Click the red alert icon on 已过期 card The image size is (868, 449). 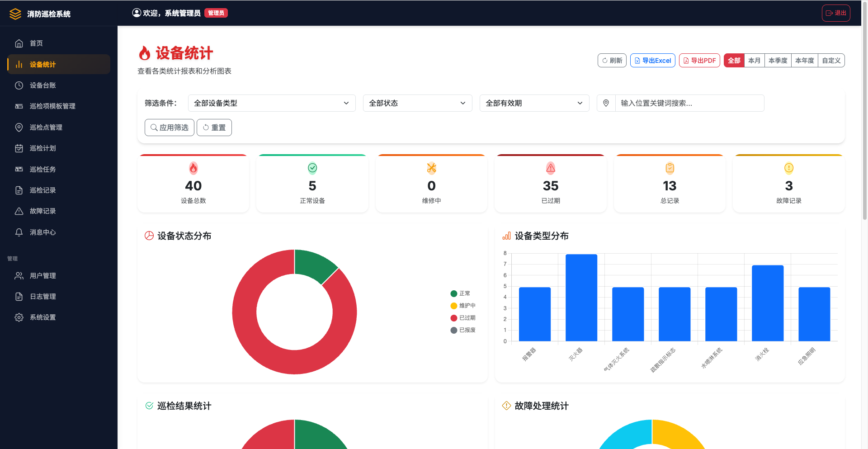point(551,168)
